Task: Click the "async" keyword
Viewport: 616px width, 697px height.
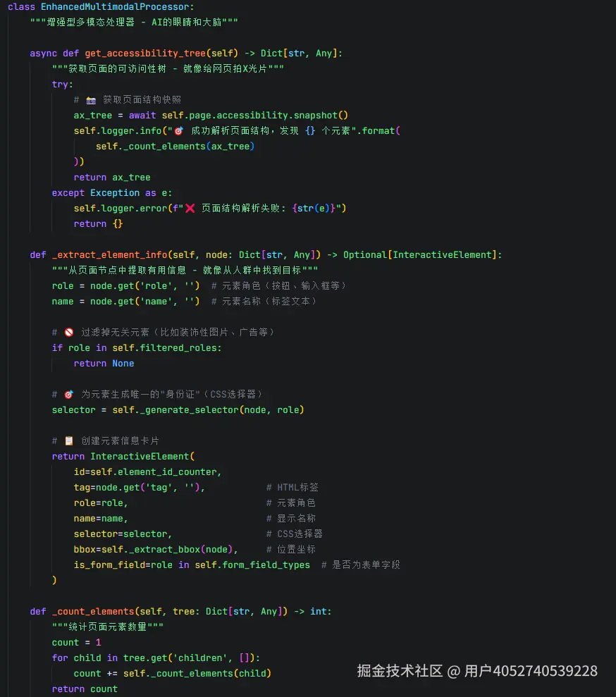Action: coord(43,54)
